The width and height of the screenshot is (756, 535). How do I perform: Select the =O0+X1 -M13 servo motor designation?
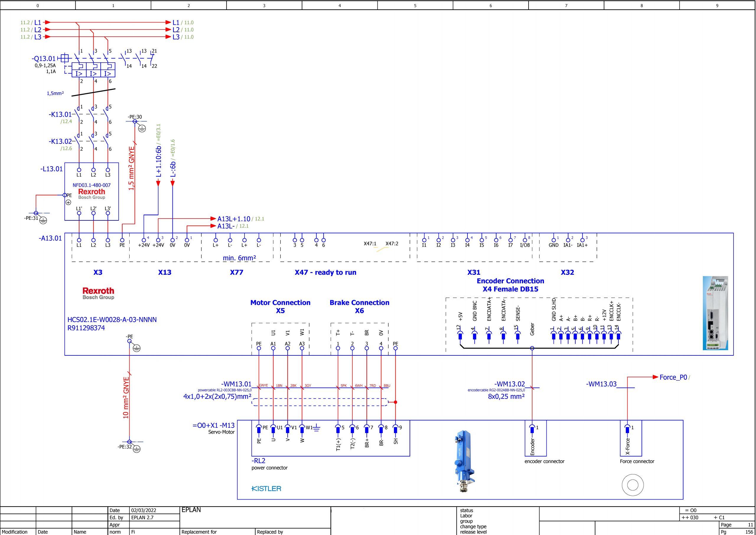pos(214,425)
